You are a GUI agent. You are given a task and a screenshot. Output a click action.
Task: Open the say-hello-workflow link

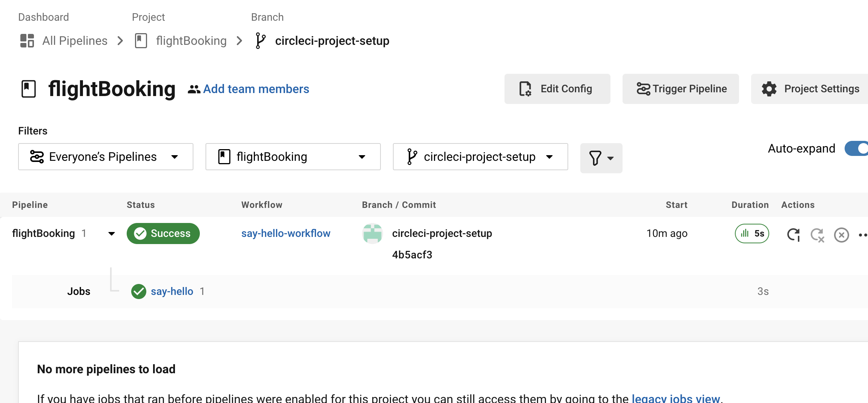coord(286,234)
